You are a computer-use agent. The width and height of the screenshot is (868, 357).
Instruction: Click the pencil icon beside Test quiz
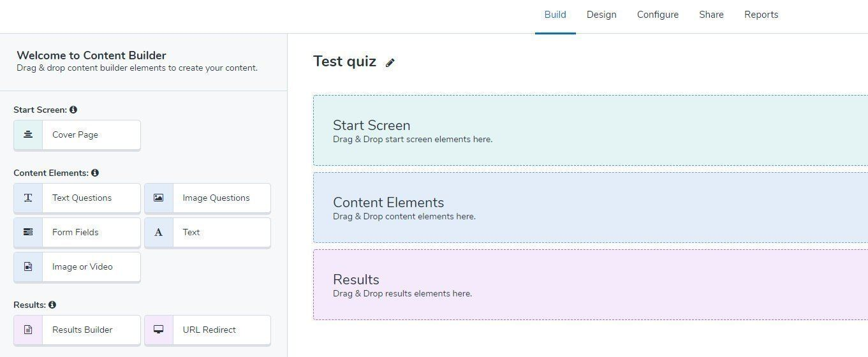click(x=390, y=62)
